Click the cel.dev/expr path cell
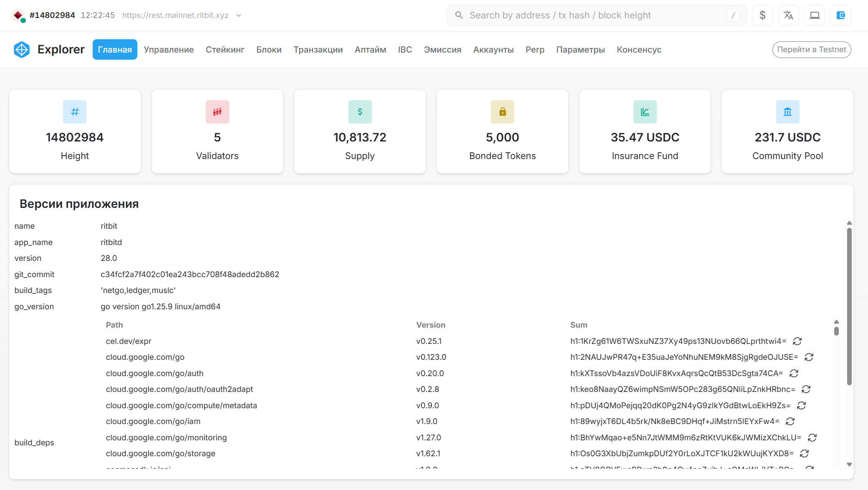This screenshot has width=868, height=490. 129,341
